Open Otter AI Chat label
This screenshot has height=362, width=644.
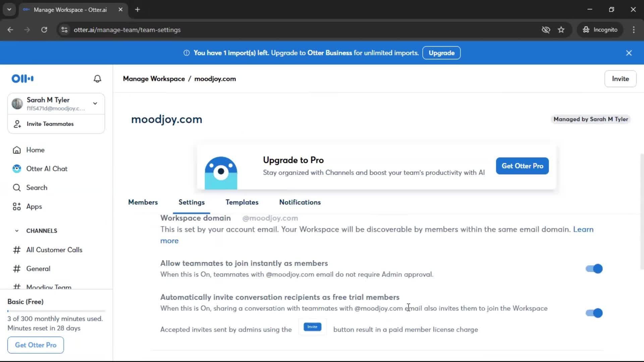point(47,169)
